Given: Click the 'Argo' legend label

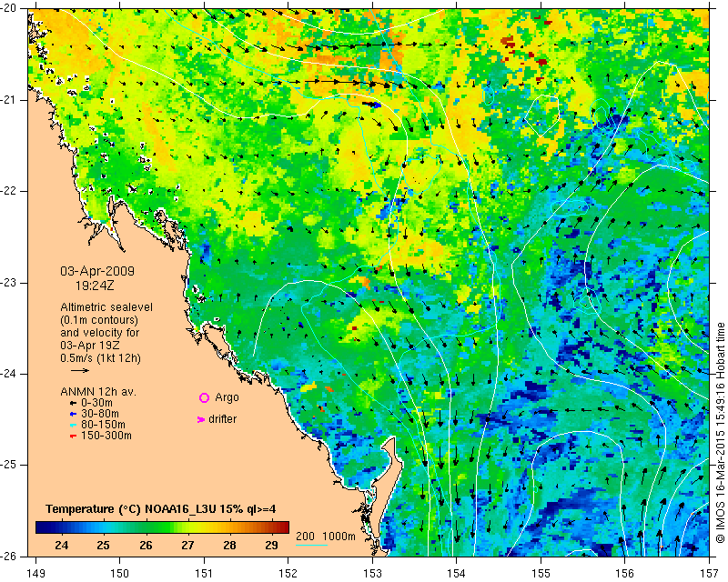Looking at the screenshot, I should (x=227, y=397).
